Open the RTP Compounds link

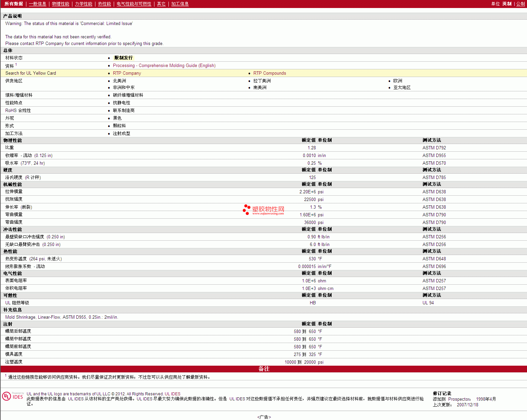pyautogui.click(x=270, y=73)
